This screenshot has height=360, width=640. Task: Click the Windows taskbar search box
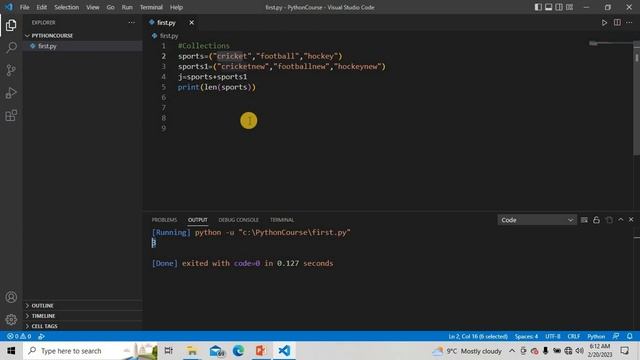[x=90, y=351]
